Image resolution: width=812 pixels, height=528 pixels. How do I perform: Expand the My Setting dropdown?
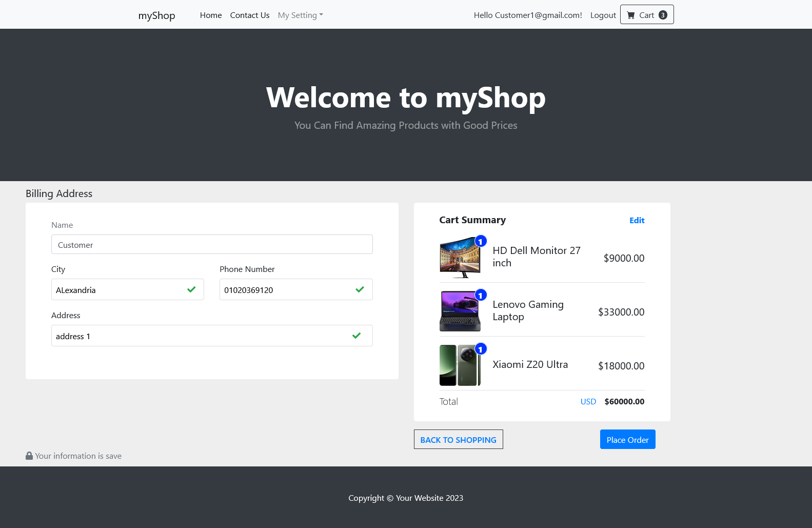(x=300, y=15)
